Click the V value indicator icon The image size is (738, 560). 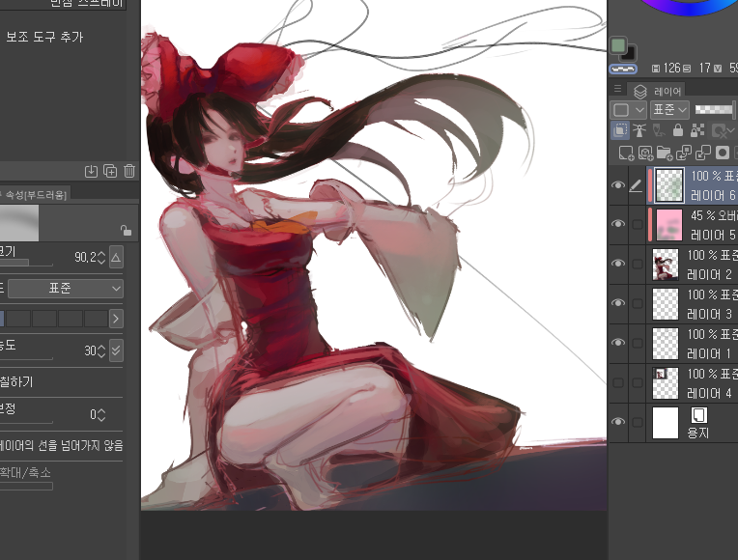point(718,69)
